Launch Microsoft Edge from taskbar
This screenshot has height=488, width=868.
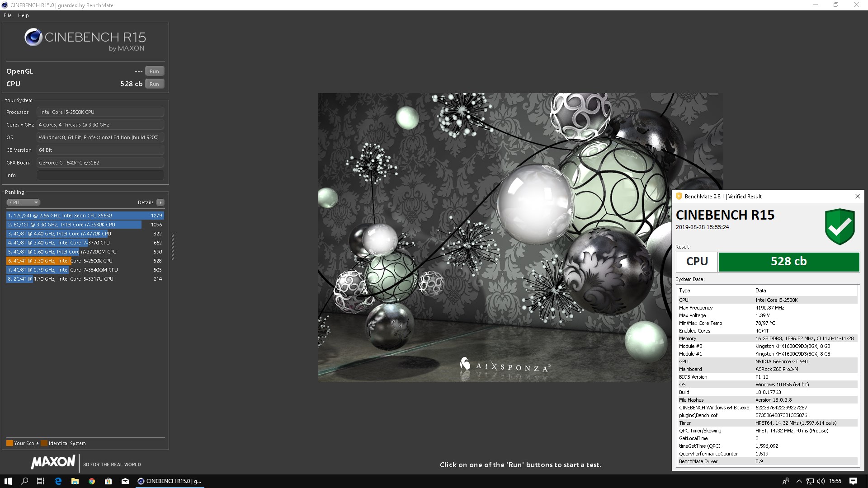click(x=58, y=481)
